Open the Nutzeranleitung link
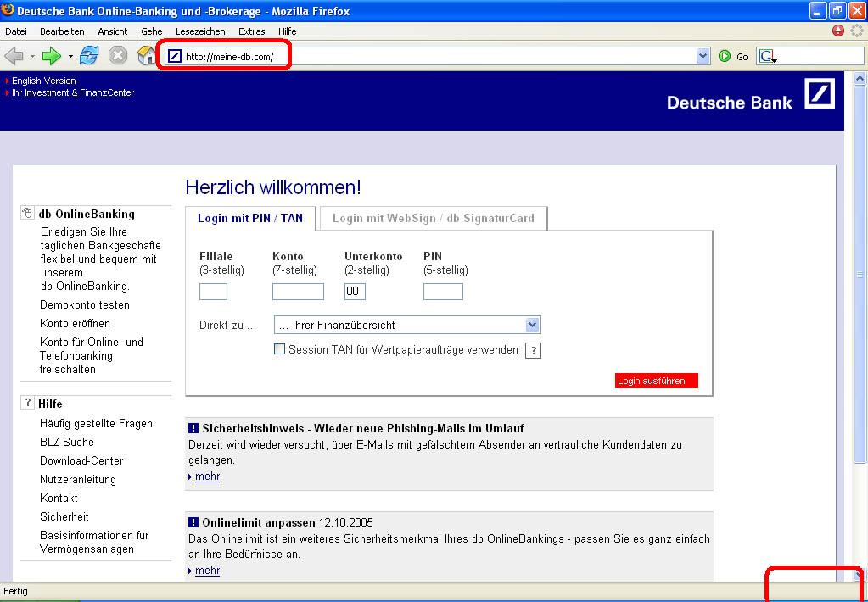 (78, 480)
